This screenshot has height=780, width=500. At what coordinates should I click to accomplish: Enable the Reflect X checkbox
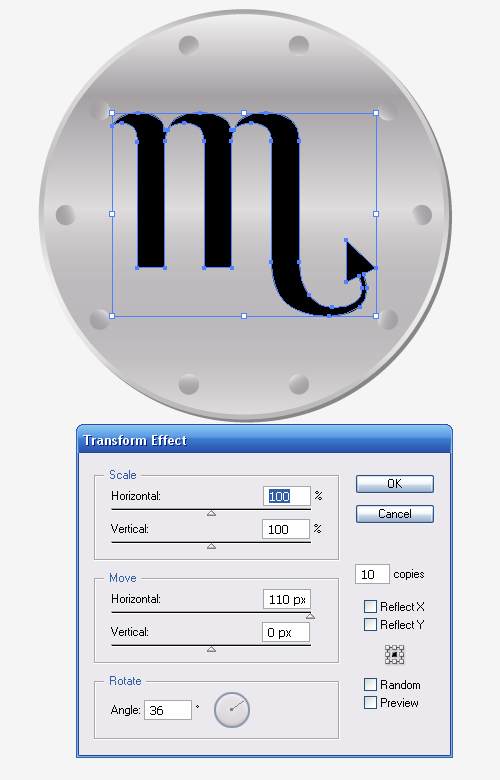click(370, 606)
